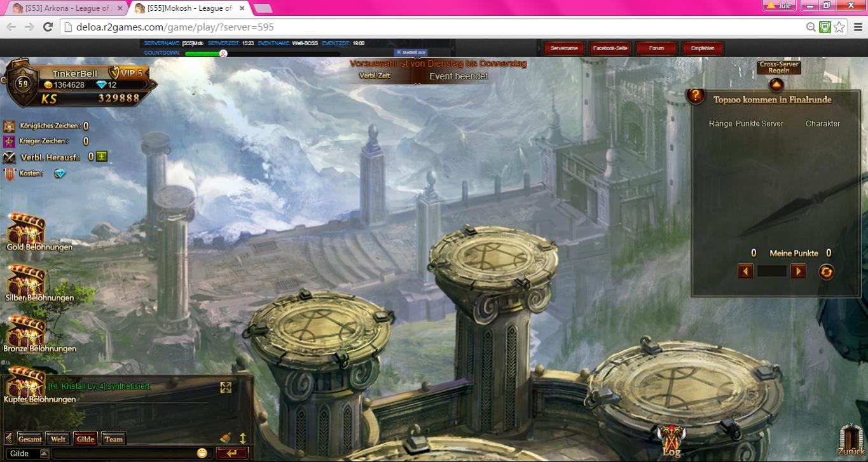Add challenges with the green plus button
This screenshot has width=868, height=462.
(x=102, y=156)
